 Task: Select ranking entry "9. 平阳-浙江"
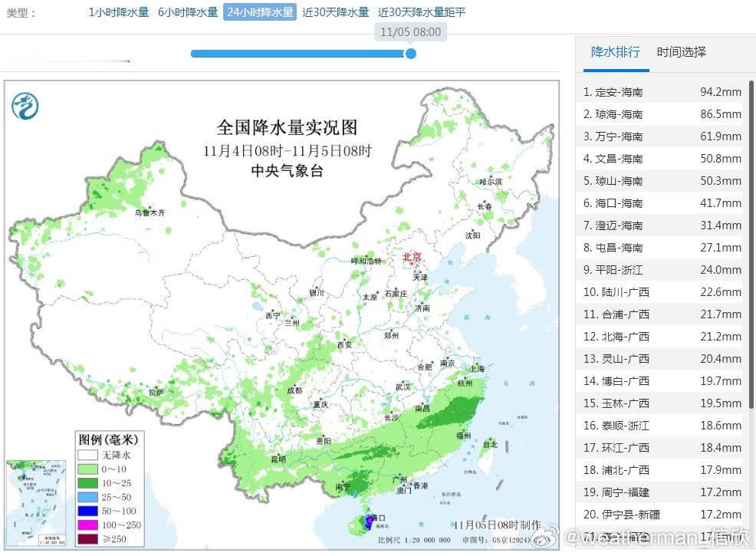[x=661, y=270]
